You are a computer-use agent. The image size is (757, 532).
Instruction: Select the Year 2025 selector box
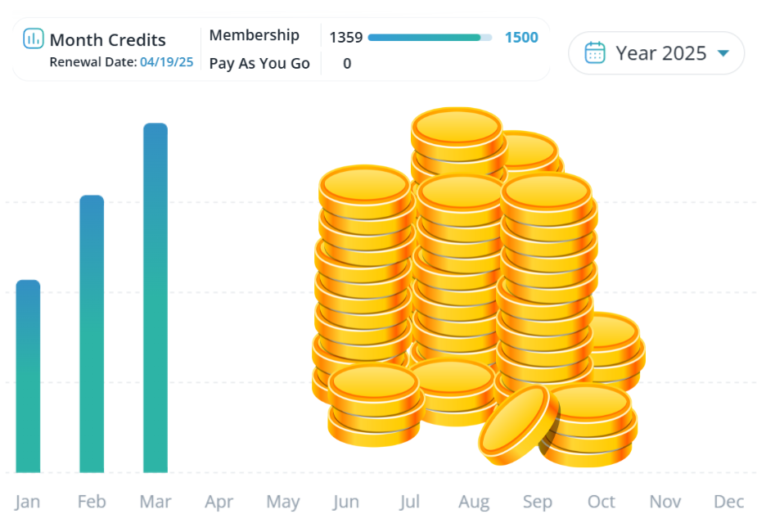point(656,53)
